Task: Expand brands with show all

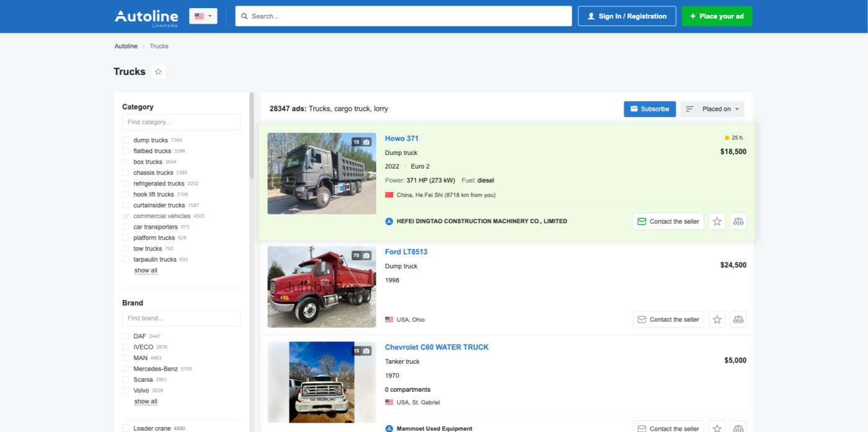Action: click(146, 402)
